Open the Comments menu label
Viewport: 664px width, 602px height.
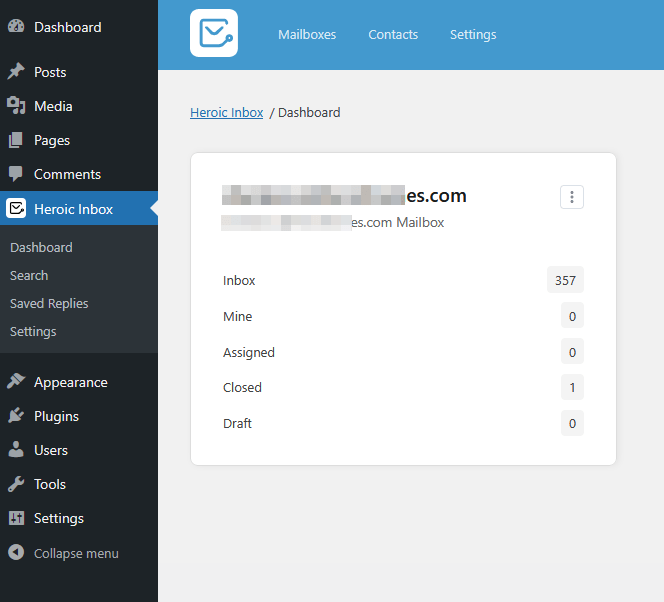[x=67, y=174]
